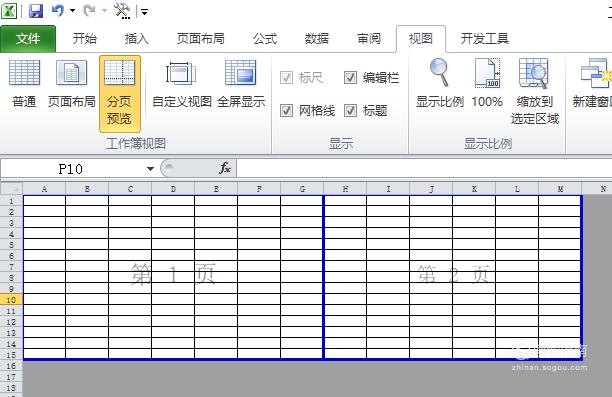Select column A header
The image size is (612, 397).
(x=44, y=189)
